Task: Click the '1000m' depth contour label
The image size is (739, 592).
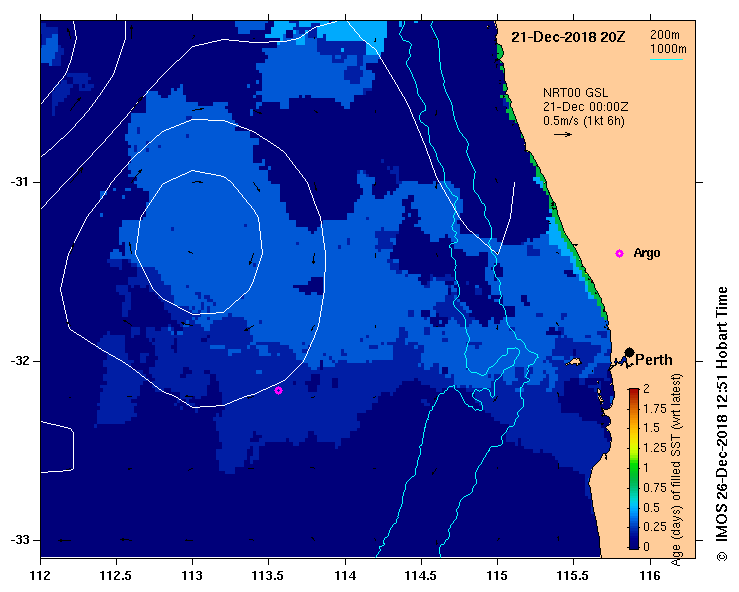Action: (668, 49)
